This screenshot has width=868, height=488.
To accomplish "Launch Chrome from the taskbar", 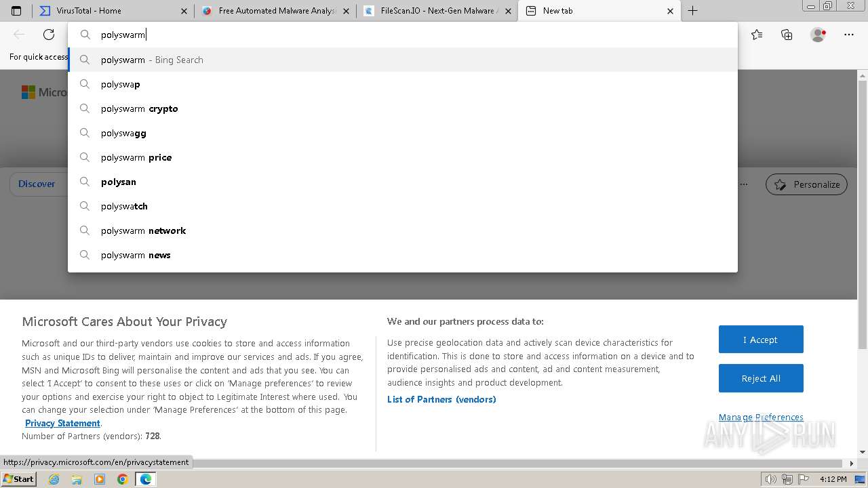I will tap(122, 479).
